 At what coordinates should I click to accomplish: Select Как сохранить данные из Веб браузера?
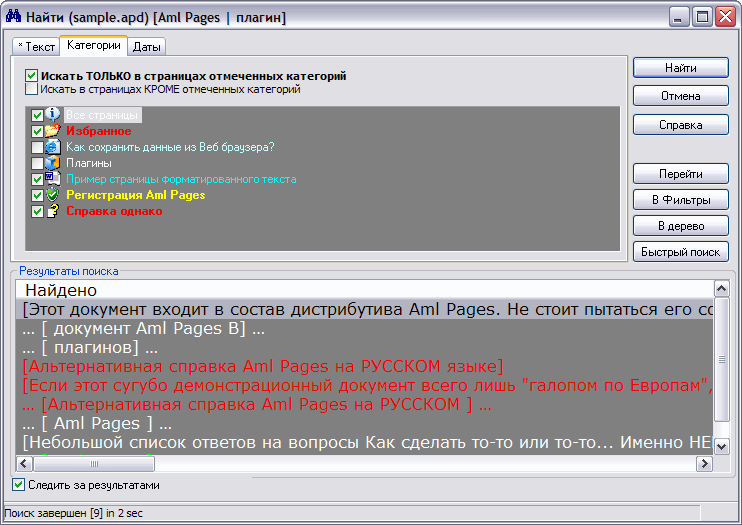click(170, 147)
